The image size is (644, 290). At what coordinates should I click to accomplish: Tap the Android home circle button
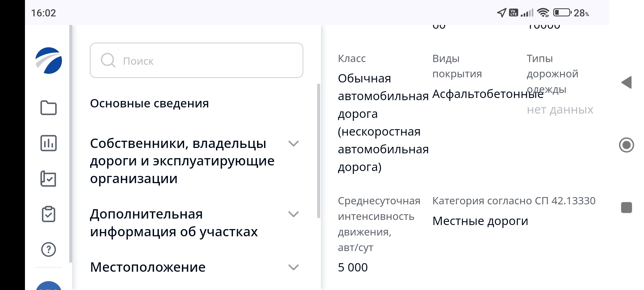click(x=627, y=145)
